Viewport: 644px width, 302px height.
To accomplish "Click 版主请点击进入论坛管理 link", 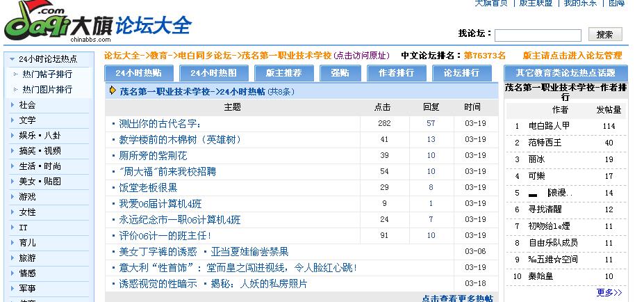I will click(572, 56).
